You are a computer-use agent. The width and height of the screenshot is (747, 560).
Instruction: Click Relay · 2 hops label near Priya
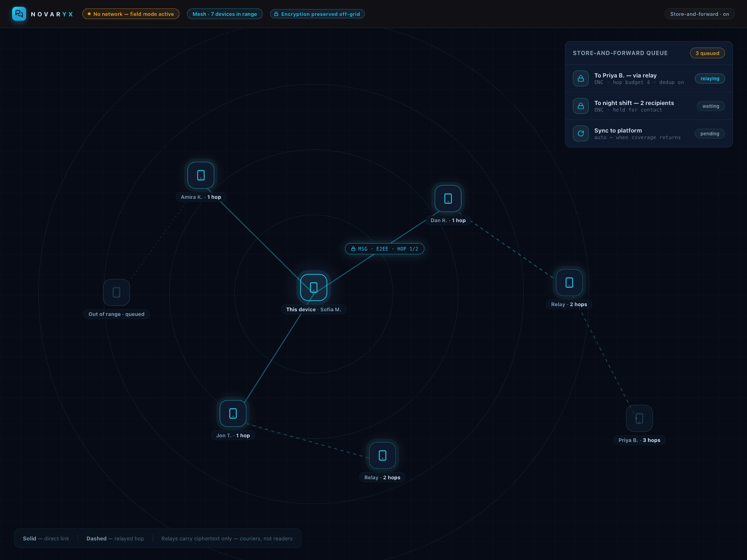pos(569,304)
